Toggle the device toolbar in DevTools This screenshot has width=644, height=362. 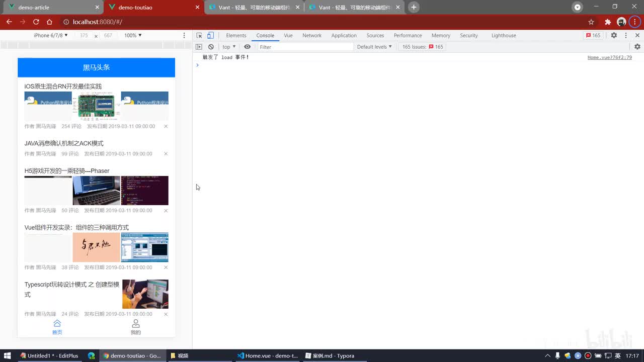[x=210, y=35]
